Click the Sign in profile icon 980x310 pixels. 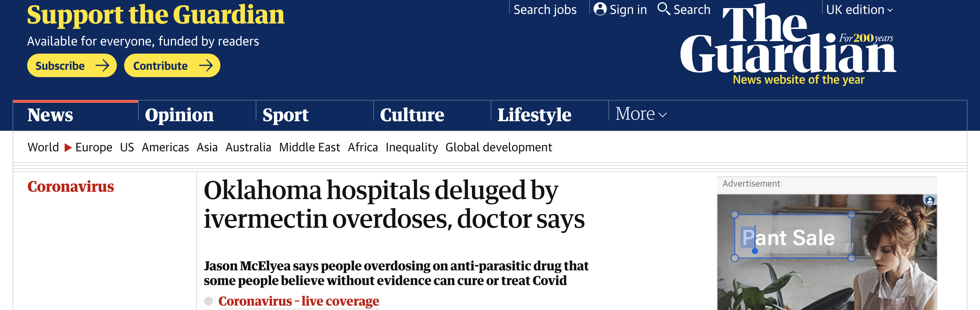coord(599,9)
